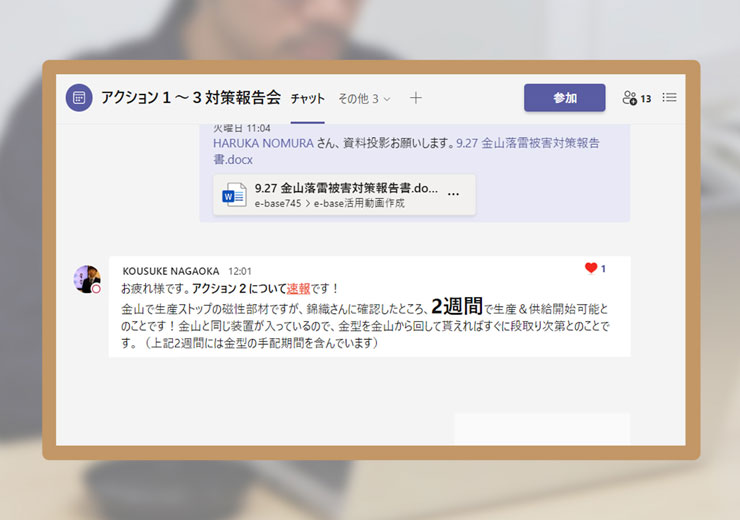Switch to the チャット tab

click(x=308, y=99)
